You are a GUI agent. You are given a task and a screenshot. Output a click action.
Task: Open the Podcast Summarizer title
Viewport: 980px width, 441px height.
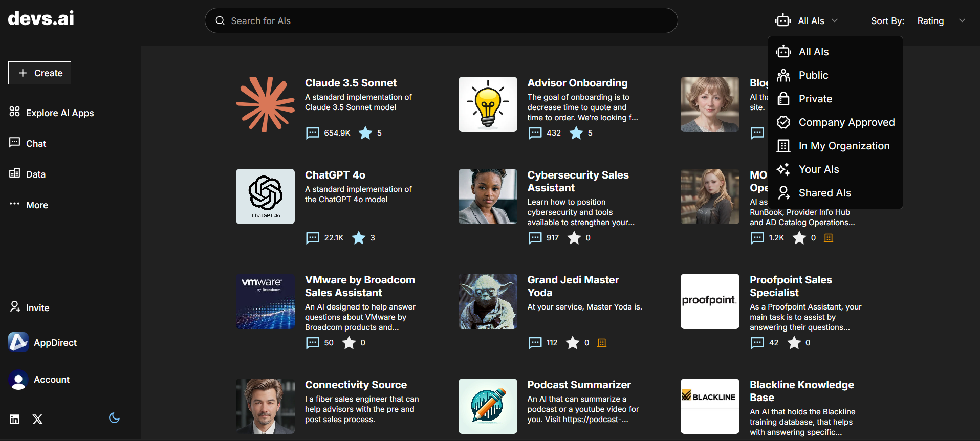point(579,385)
